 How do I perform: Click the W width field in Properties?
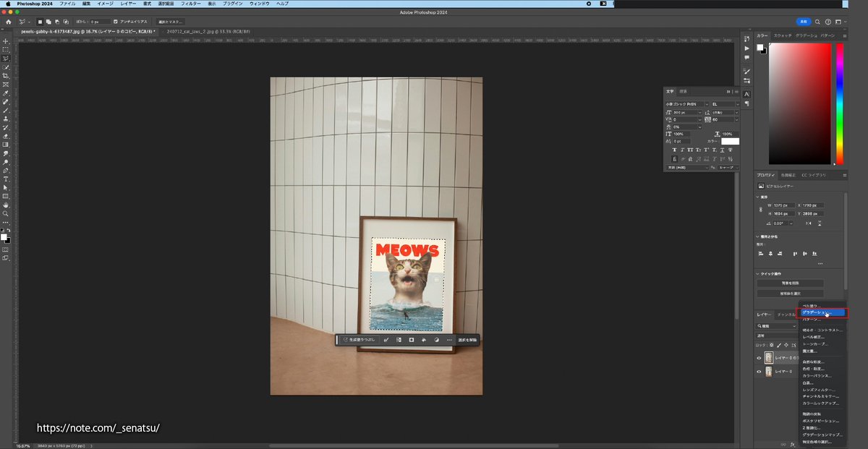(783, 205)
